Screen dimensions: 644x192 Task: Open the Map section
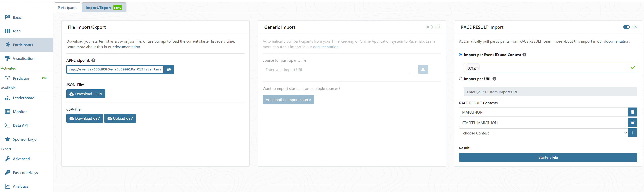[27, 31]
